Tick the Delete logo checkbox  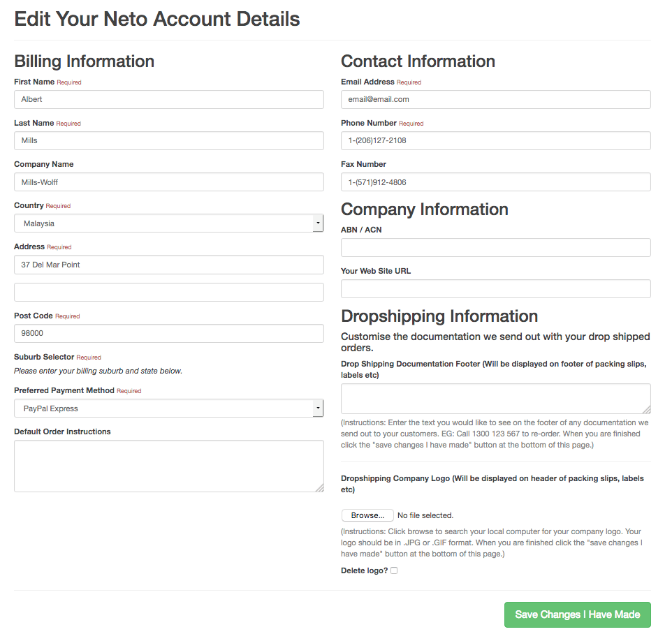(394, 570)
